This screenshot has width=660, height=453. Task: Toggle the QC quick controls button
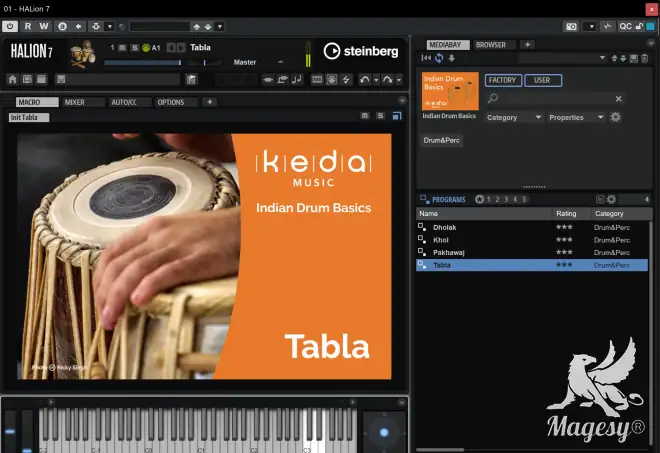tap(625, 27)
